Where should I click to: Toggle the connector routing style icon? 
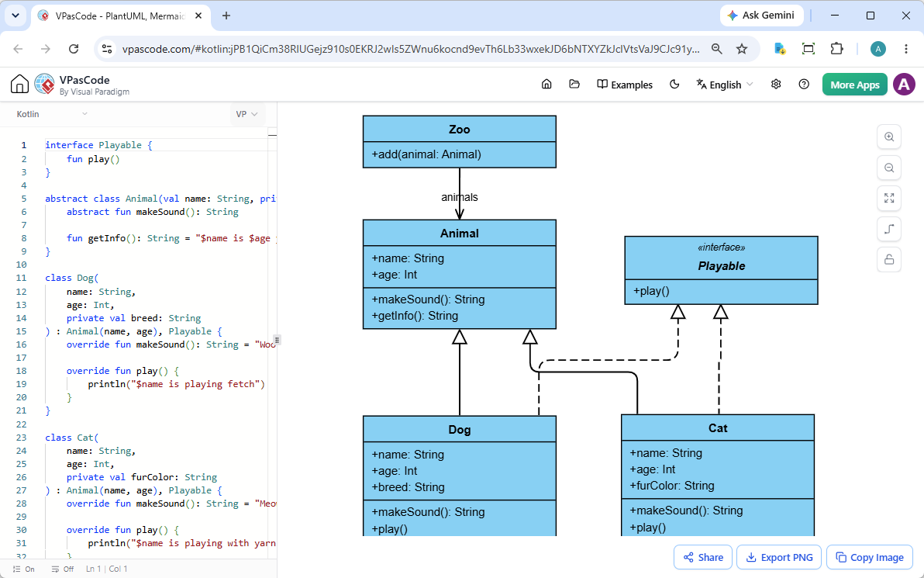[889, 229]
